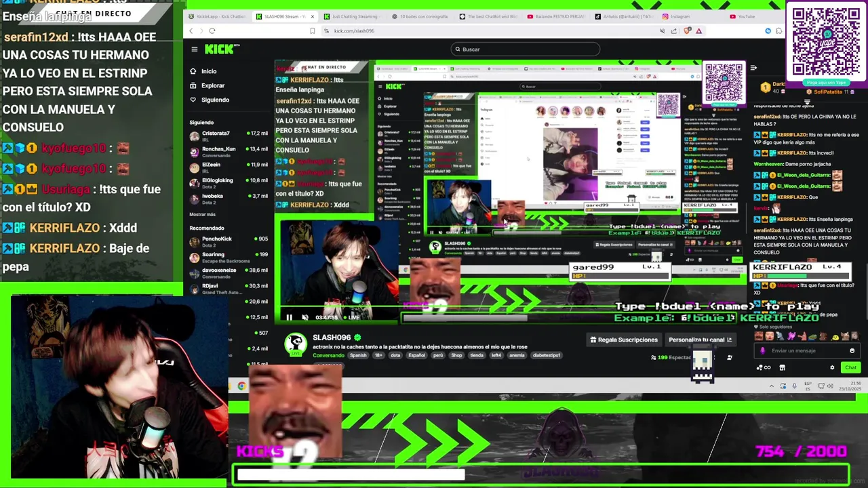Collapse chat with the arrow icon above chat
The height and width of the screenshot is (488, 868).
pyautogui.click(x=753, y=68)
